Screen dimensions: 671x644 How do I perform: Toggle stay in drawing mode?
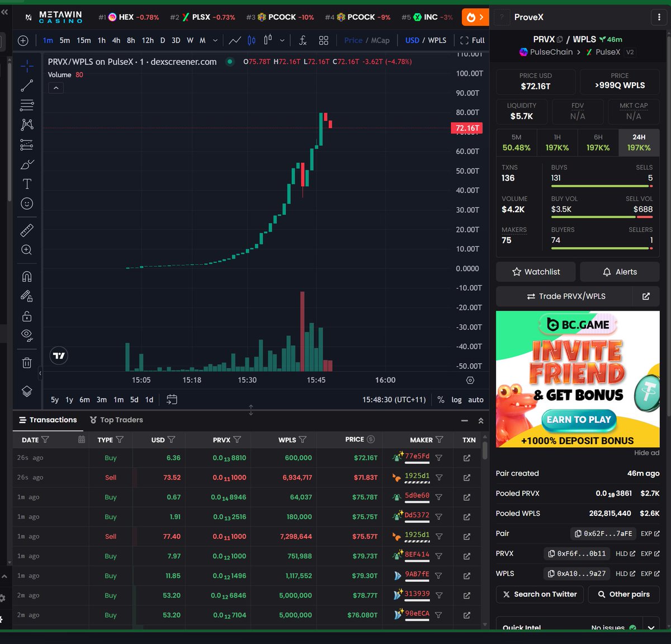(x=27, y=296)
